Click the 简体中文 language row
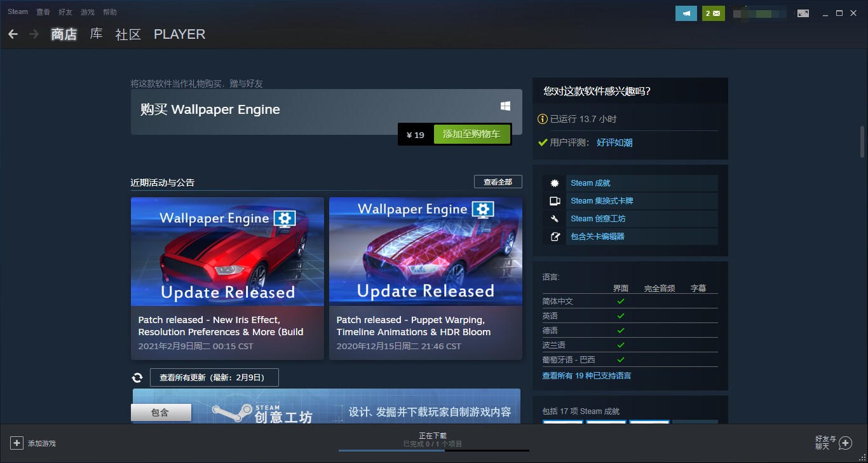Image resolution: width=868 pixels, height=463 pixels. click(x=630, y=301)
